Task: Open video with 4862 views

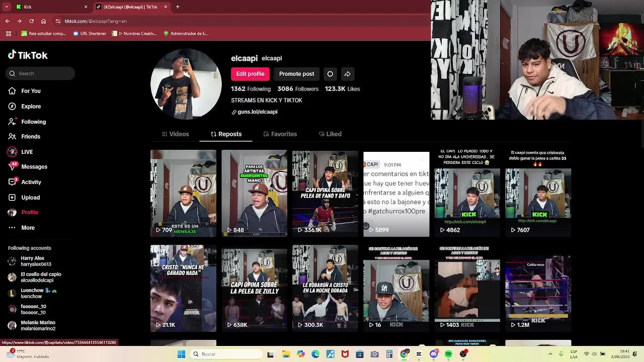Action: (467, 193)
